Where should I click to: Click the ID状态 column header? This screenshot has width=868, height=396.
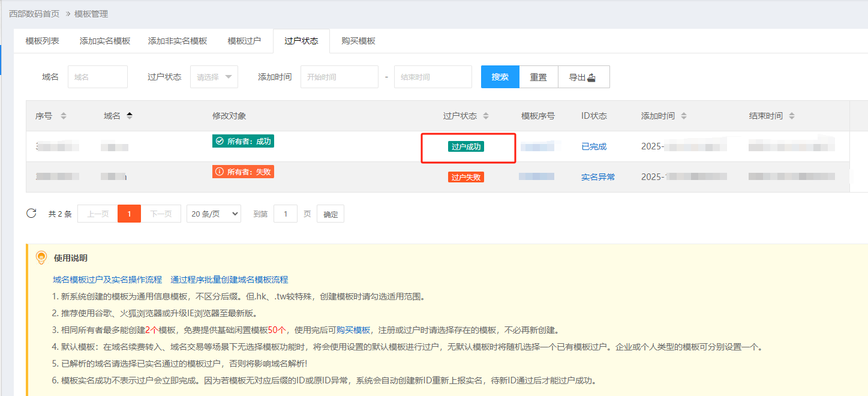pos(594,116)
